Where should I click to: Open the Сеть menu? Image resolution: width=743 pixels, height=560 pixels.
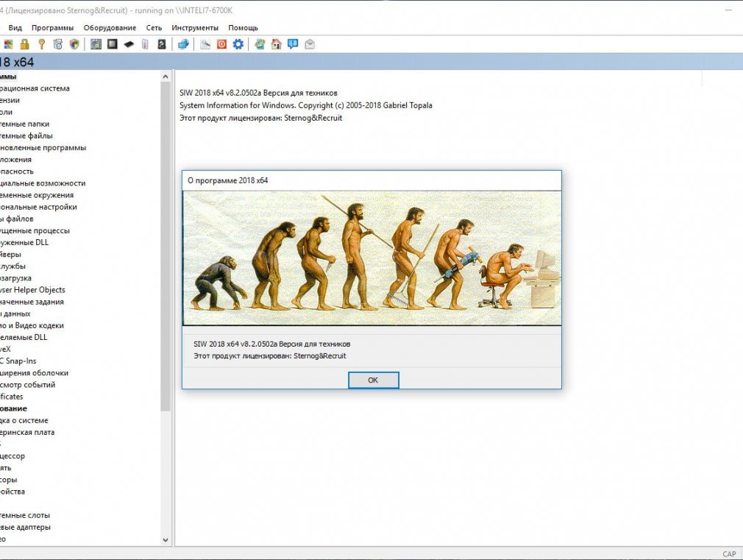point(154,28)
